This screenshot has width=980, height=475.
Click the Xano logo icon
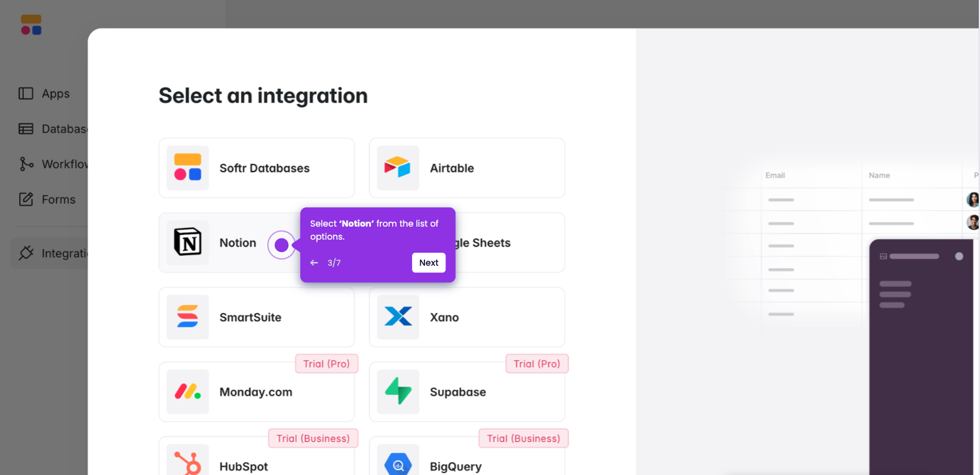[x=398, y=317]
